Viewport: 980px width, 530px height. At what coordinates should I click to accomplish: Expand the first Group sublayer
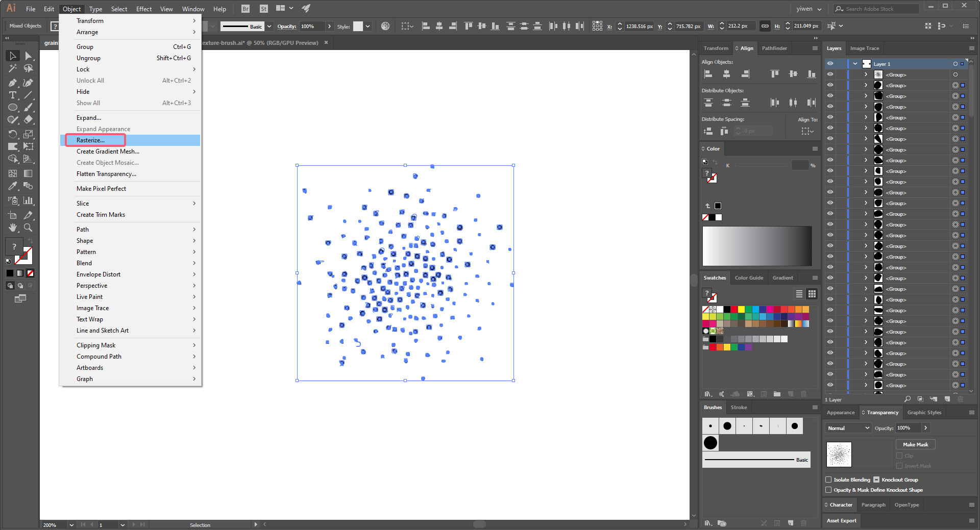(x=866, y=74)
